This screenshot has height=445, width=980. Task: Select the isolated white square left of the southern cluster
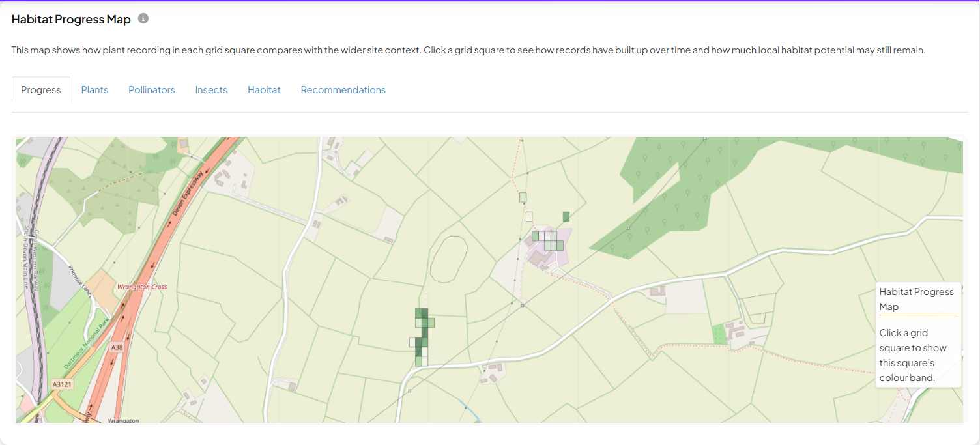[x=412, y=342]
